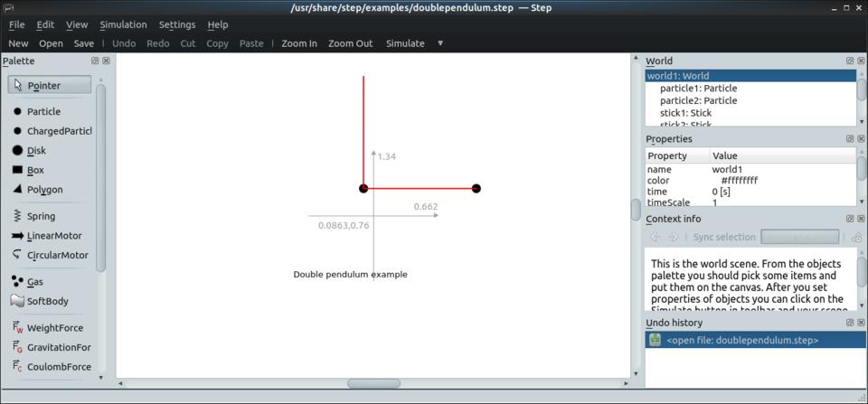Viewport: 868px width, 404px height.
Task: Select the LinearMotor tool
Action: point(53,236)
